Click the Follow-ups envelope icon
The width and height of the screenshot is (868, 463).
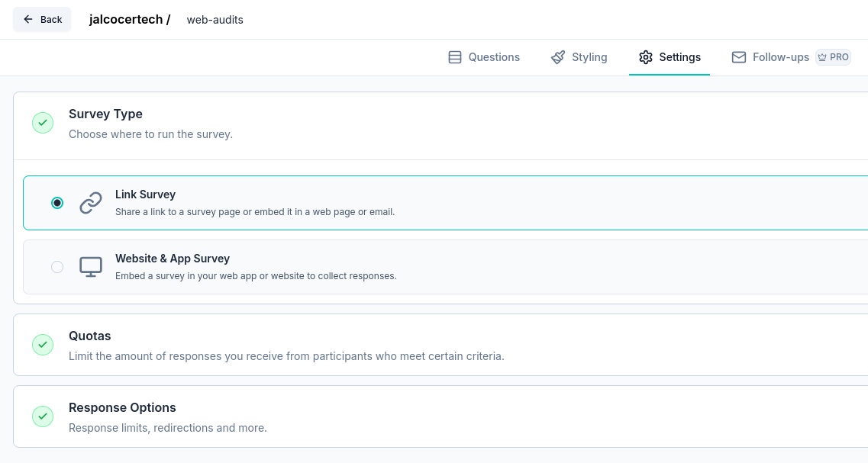[739, 56]
